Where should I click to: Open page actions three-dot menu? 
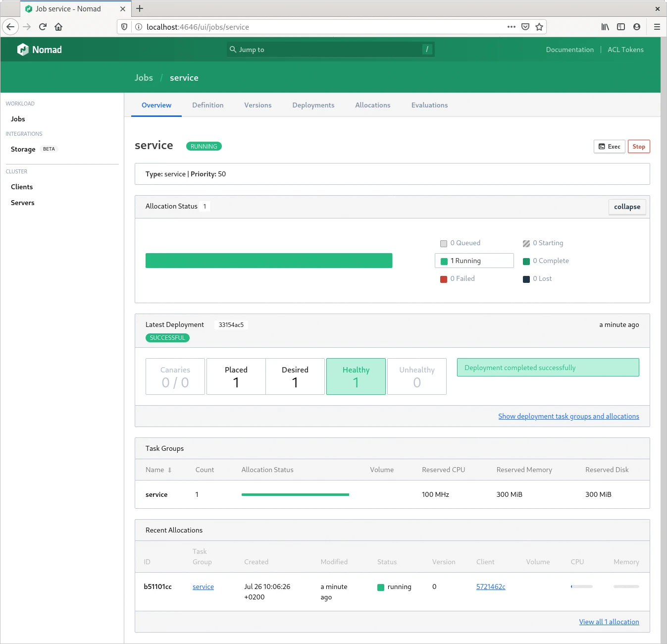pyautogui.click(x=511, y=27)
